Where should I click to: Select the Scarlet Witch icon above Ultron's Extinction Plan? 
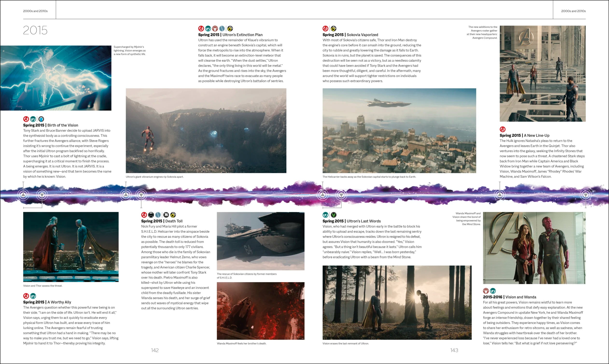215,28
